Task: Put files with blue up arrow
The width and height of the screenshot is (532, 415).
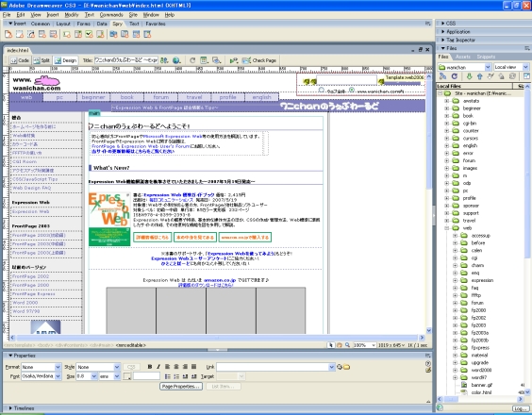Action: click(x=480, y=76)
